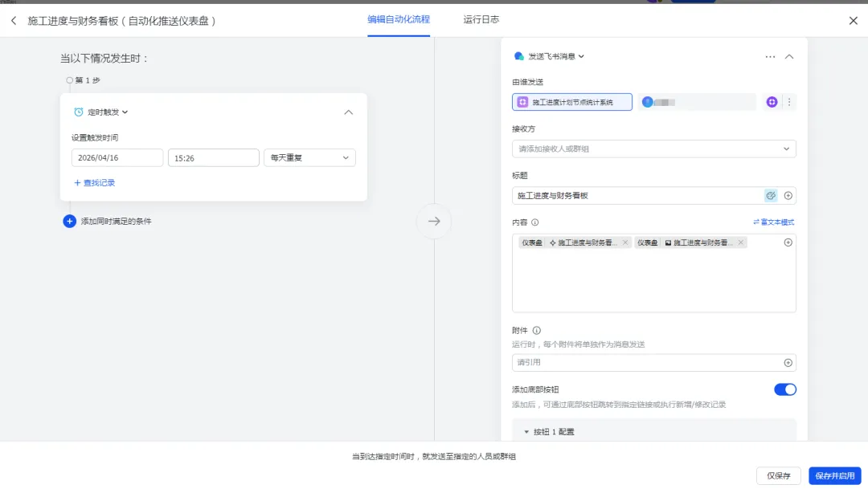The height and width of the screenshot is (497, 868).
Task: Click the 发送飞书消息 chat bubble icon
Action: tap(518, 56)
